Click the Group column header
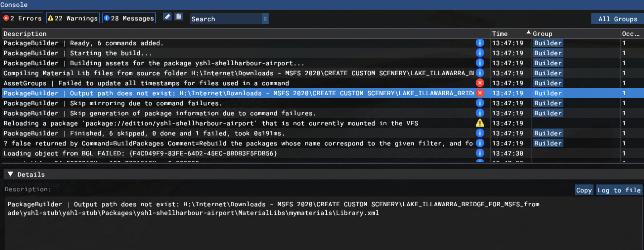The width and height of the screenshot is (644, 250). pyautogui.click(x=542, y=34)
